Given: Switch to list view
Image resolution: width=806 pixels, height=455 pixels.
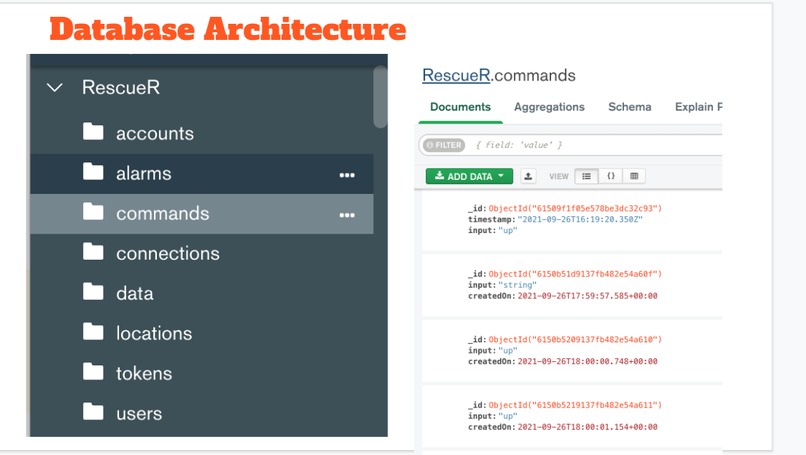Looking at the screenshot, I should (x=587, y=176).
